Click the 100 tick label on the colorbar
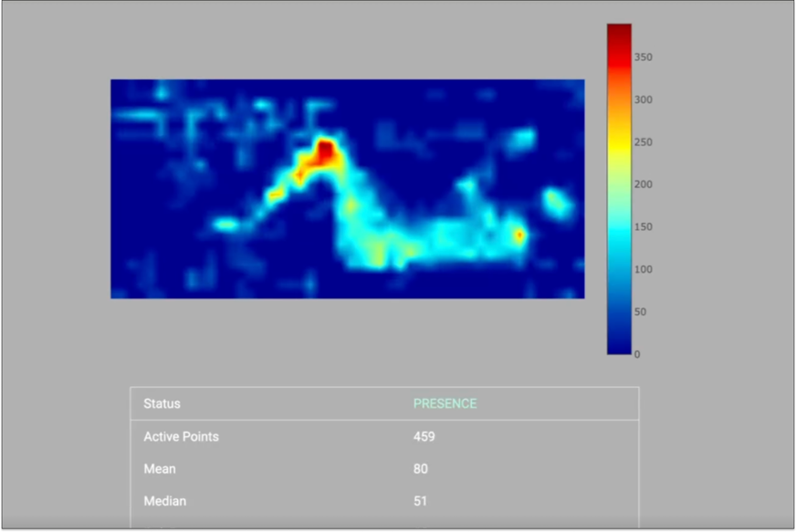This screenshot has height=532, width=796. coord(644,269)
